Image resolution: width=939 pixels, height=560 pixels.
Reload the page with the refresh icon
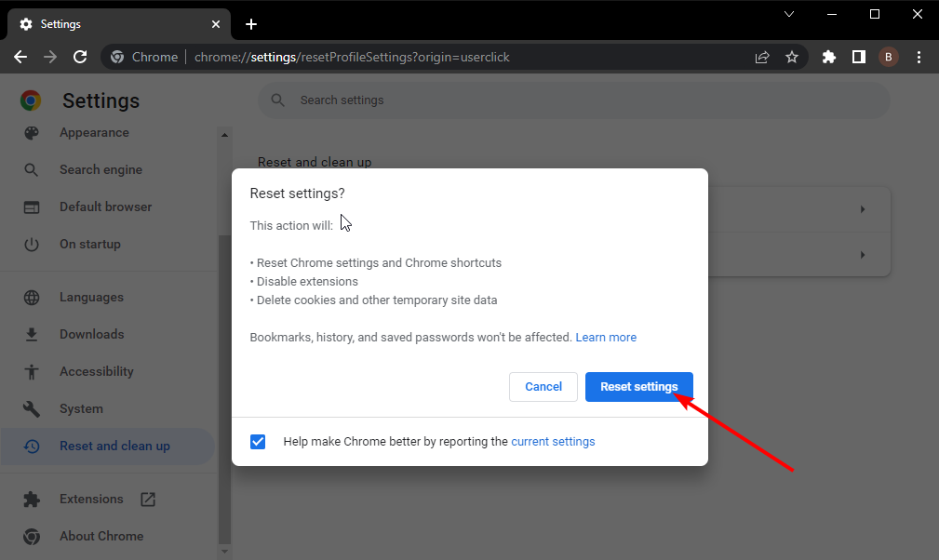[x=80, y=57]
